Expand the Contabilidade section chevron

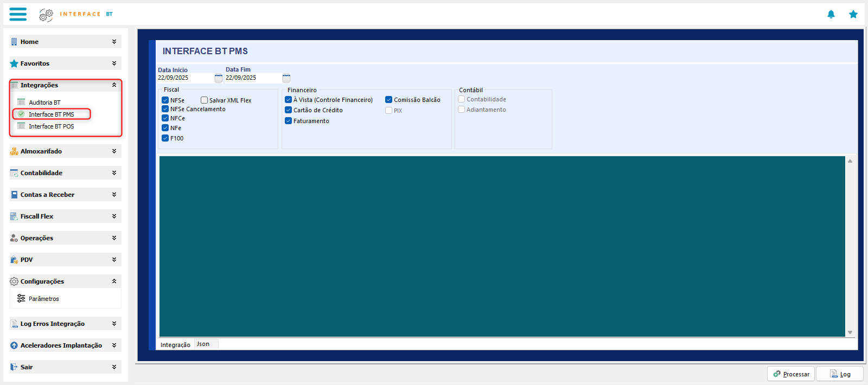coord(114,173)
